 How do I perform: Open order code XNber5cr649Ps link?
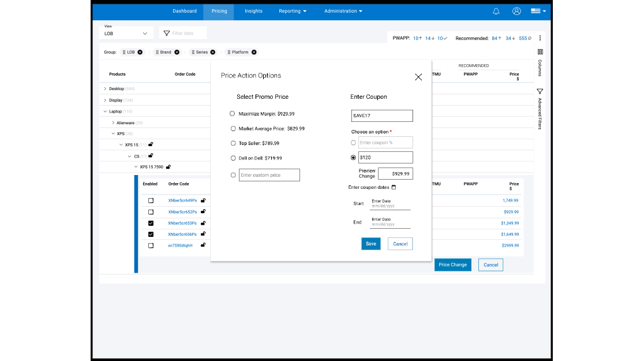click(182, 200)
